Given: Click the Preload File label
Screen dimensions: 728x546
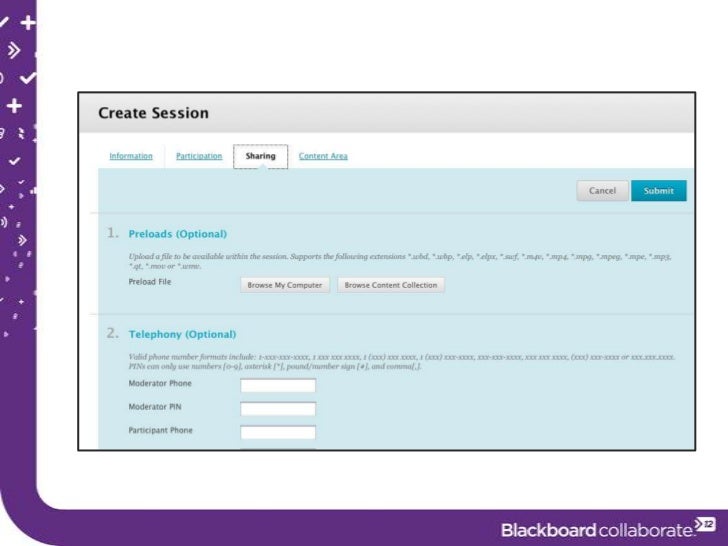Looking at the screenshot, I should pyautogui.click(x=150, y=282).
